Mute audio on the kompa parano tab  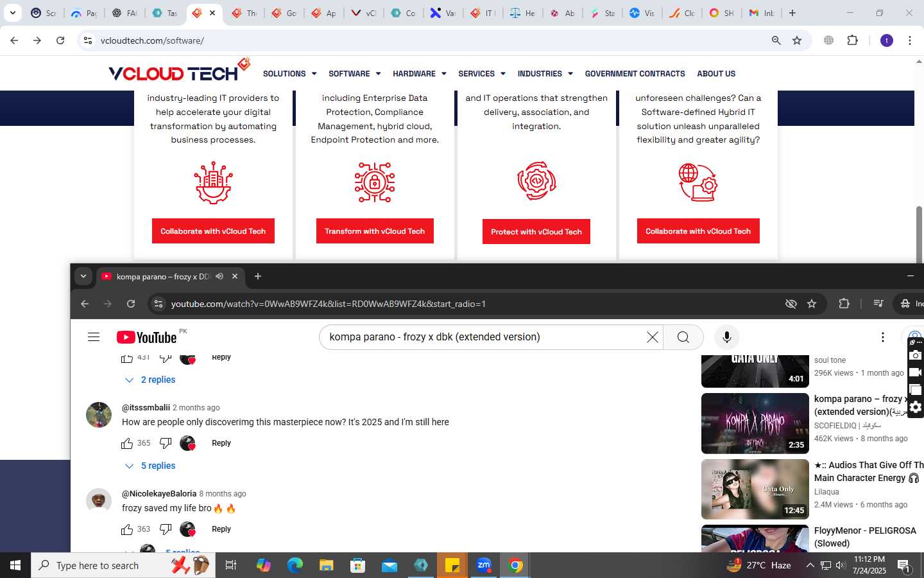[x=219, y=276]
